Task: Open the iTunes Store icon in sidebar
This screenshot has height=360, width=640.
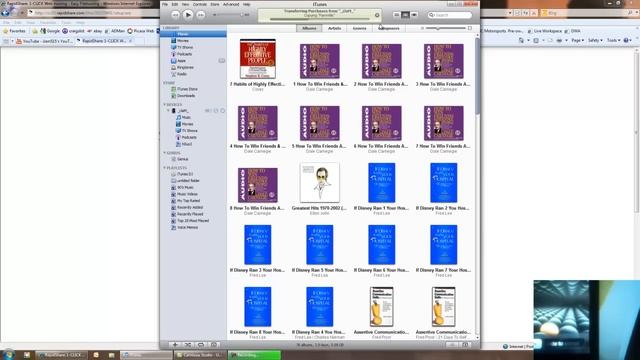Action: [x=173, y=89]
